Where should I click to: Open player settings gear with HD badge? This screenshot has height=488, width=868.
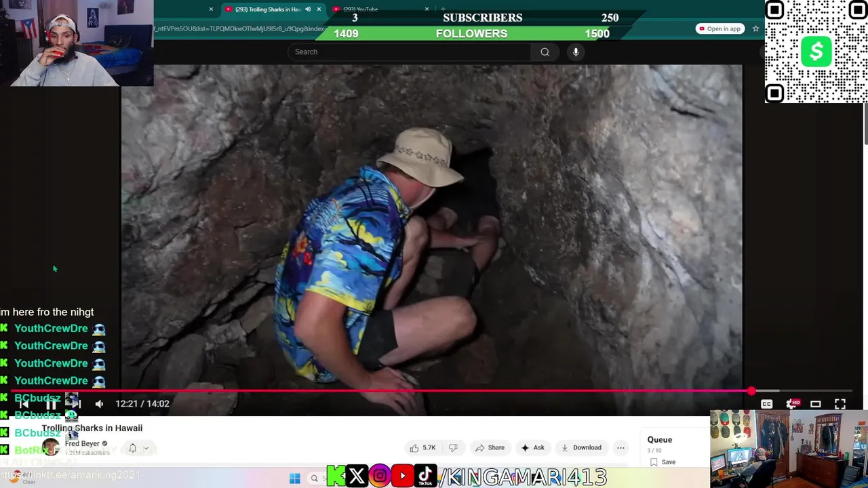pyautogui.click(x=791, y=404)
